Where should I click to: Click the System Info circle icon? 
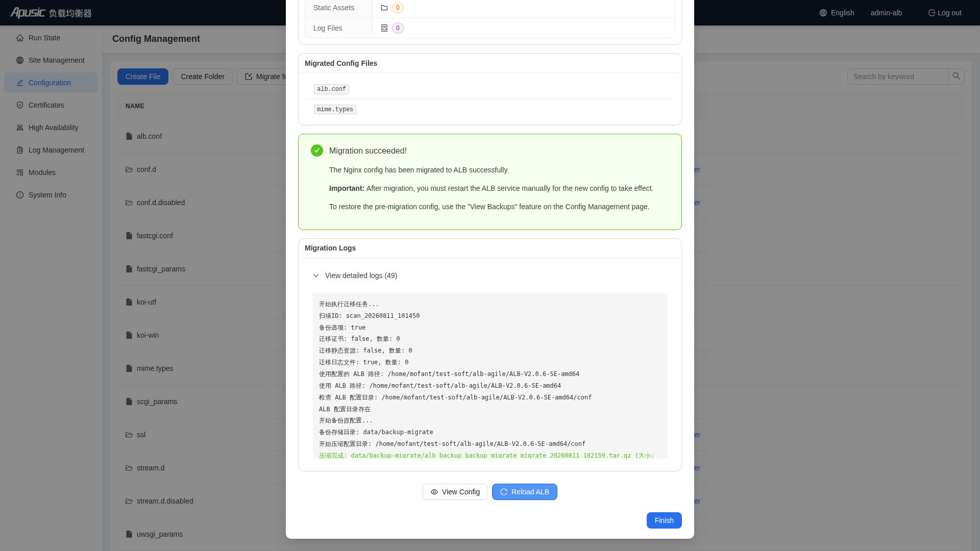tap(20, 195)
